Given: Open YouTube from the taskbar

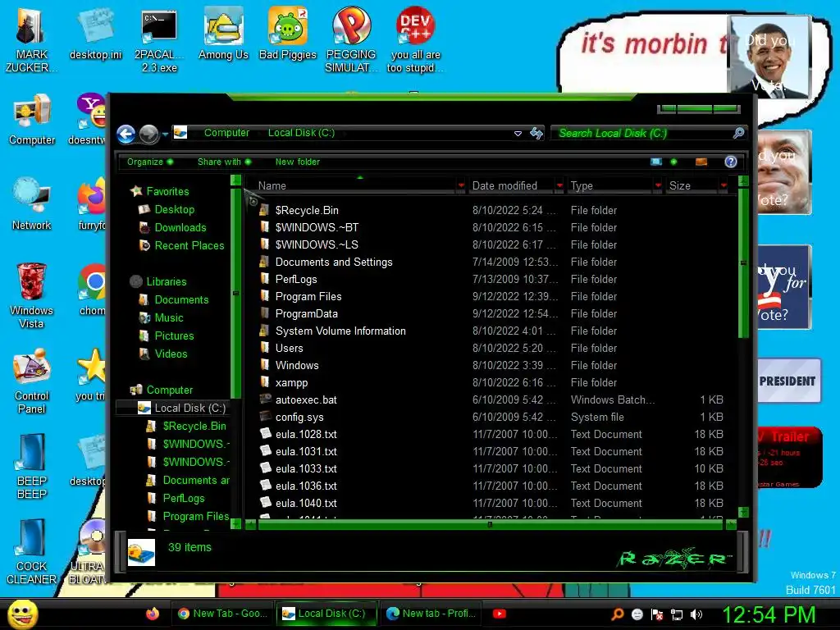Looking at the screenshot, I should (500, 614).
